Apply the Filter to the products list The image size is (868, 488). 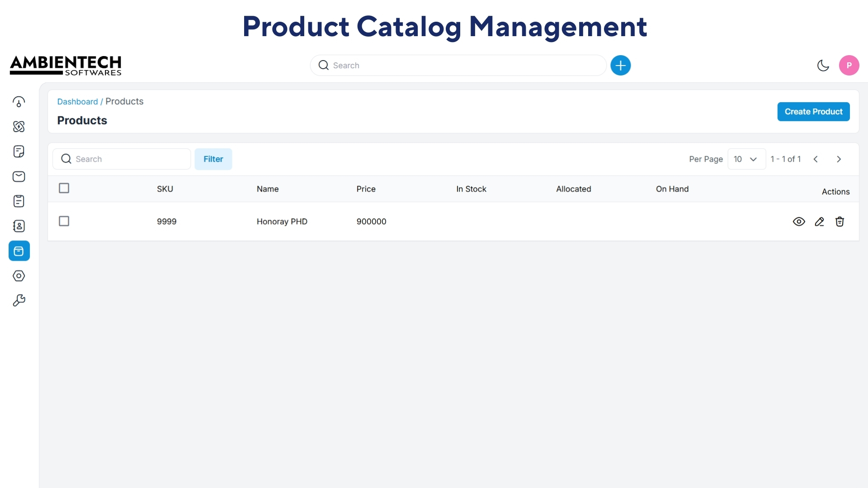point(213,159)
